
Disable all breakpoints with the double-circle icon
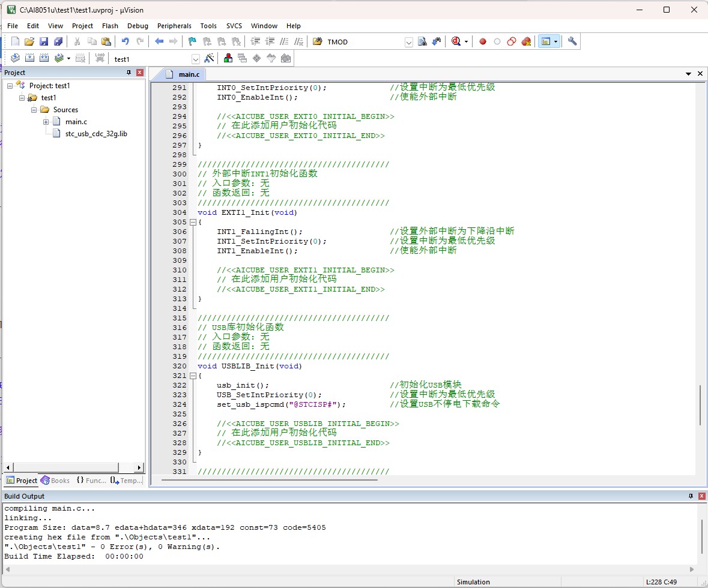tap(512, 41)
